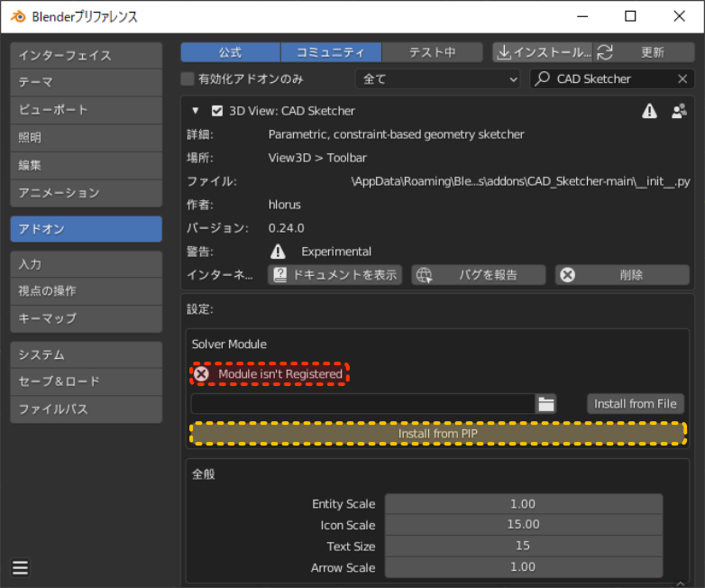Viewport: 705px width, 588px height.
Task: Click the community users icon
Action: pyautogui.click(x=679, y=111)
